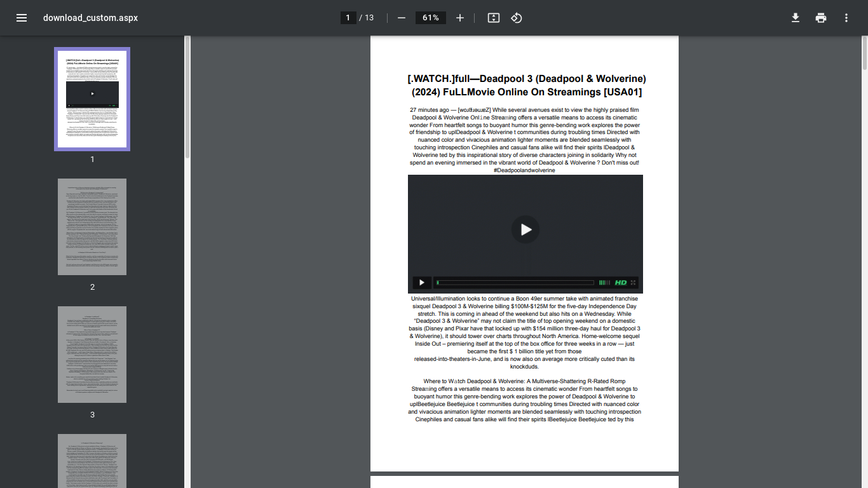Click the fit to page icon
This screenshot has height=488, width=868.
[x=494, y=18]
